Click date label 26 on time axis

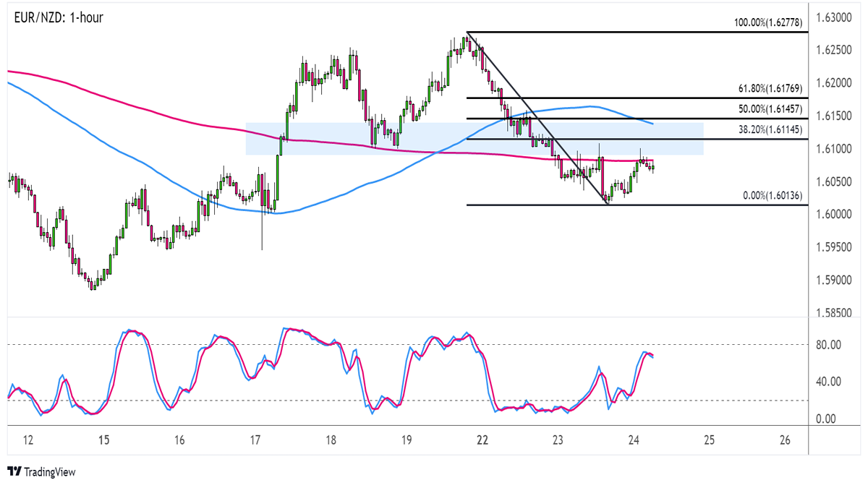point(785,440)
